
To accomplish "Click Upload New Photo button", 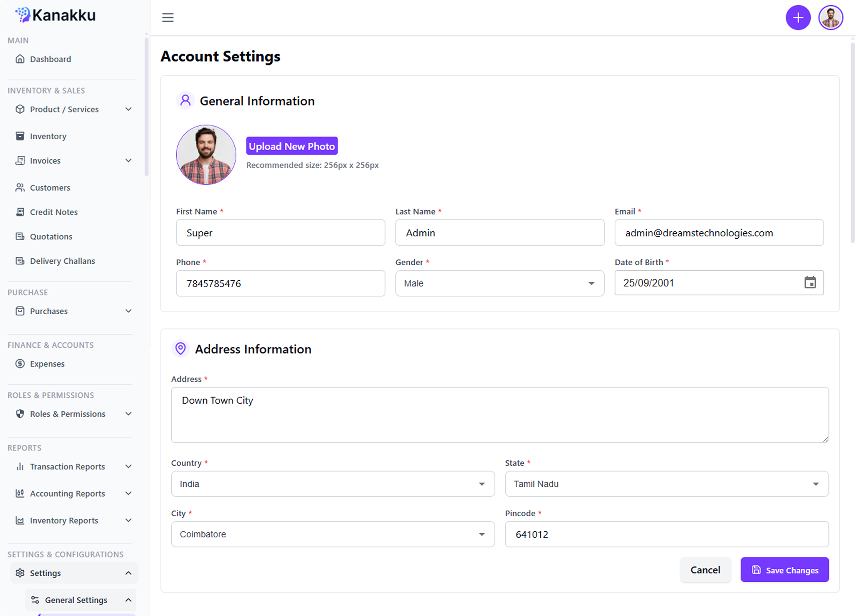I will 292,146.
